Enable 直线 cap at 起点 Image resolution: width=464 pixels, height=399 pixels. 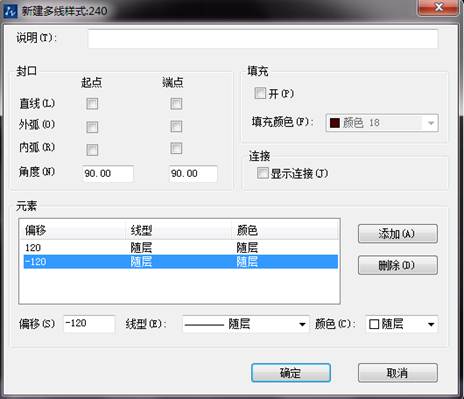(x=92, y=104)
